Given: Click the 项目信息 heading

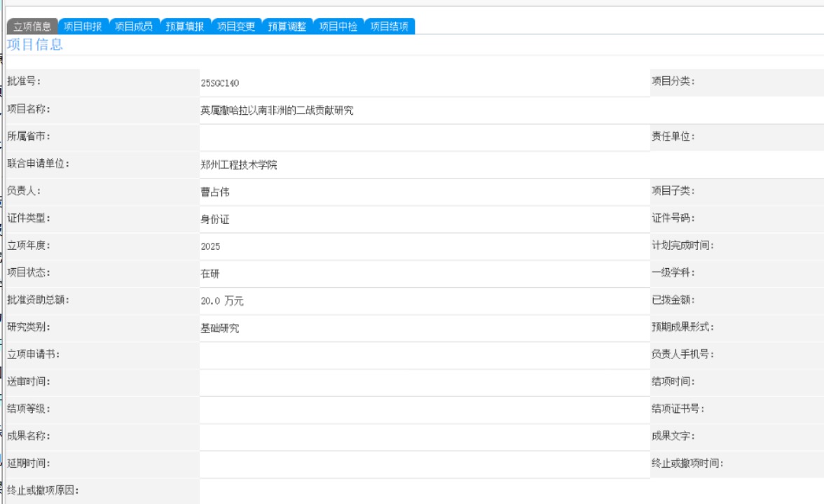Looking at the screenshot, I should point(35,45).
